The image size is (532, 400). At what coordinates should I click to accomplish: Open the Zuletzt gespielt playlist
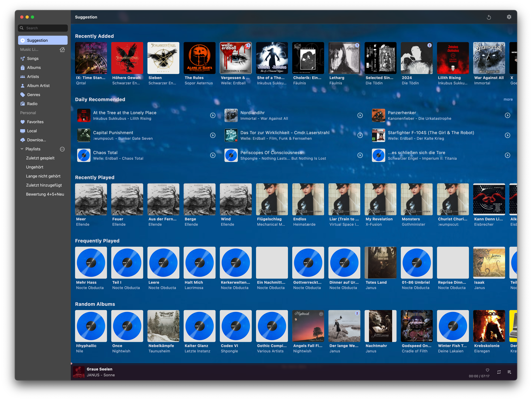[x=40, y=158]
